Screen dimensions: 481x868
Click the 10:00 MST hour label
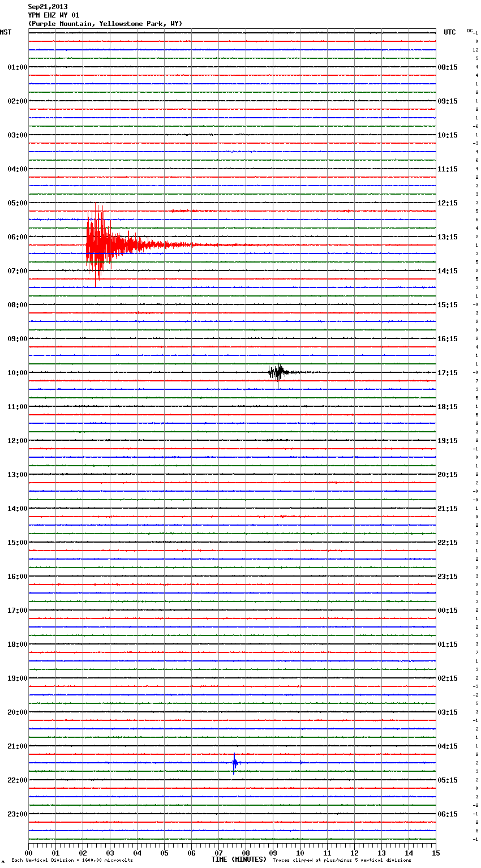point(17,373)
